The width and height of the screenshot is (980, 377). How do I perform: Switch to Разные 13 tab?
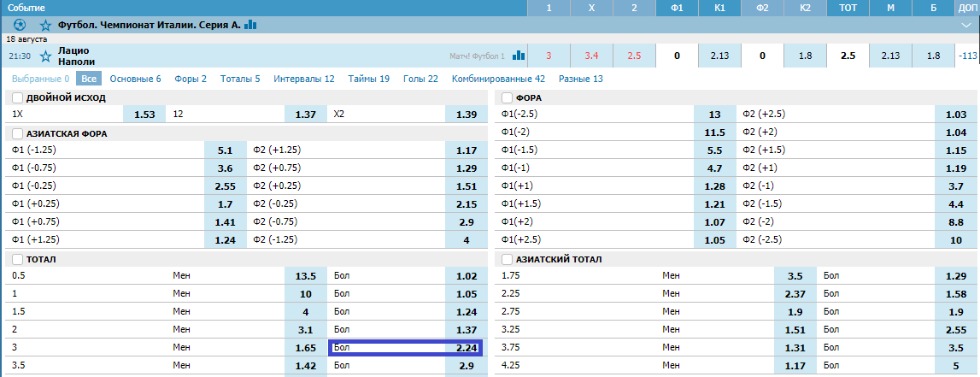point(581,79)
